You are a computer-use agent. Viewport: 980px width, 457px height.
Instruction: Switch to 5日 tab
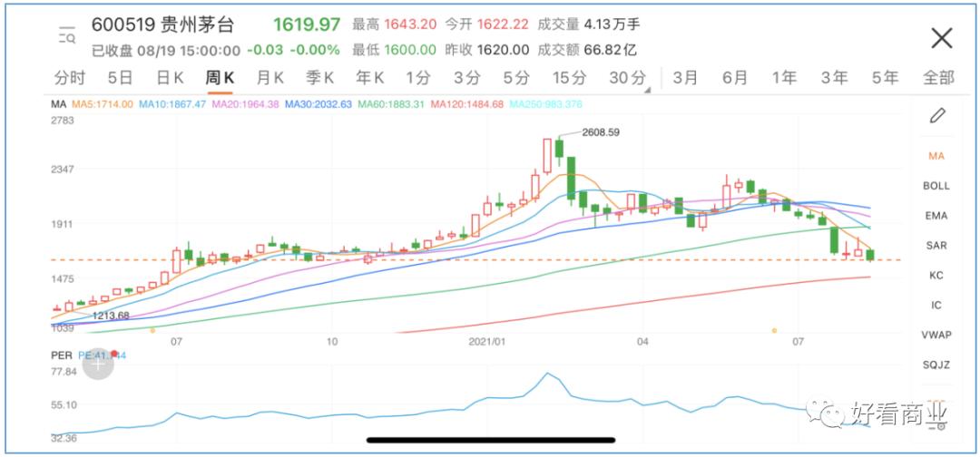(120, 77)
